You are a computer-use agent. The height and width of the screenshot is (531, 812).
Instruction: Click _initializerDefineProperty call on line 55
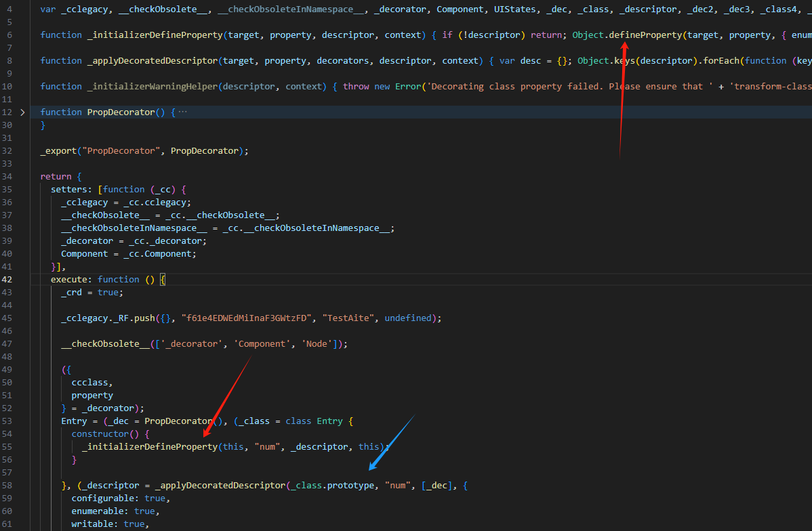click(150, 446)
